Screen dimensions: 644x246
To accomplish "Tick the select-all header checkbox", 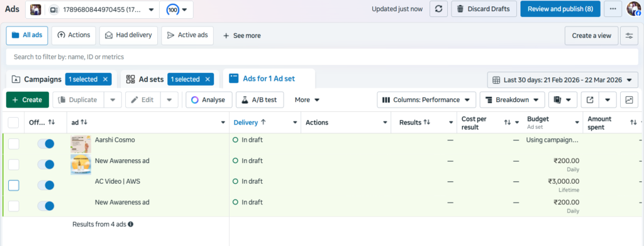I will [14, 123].
